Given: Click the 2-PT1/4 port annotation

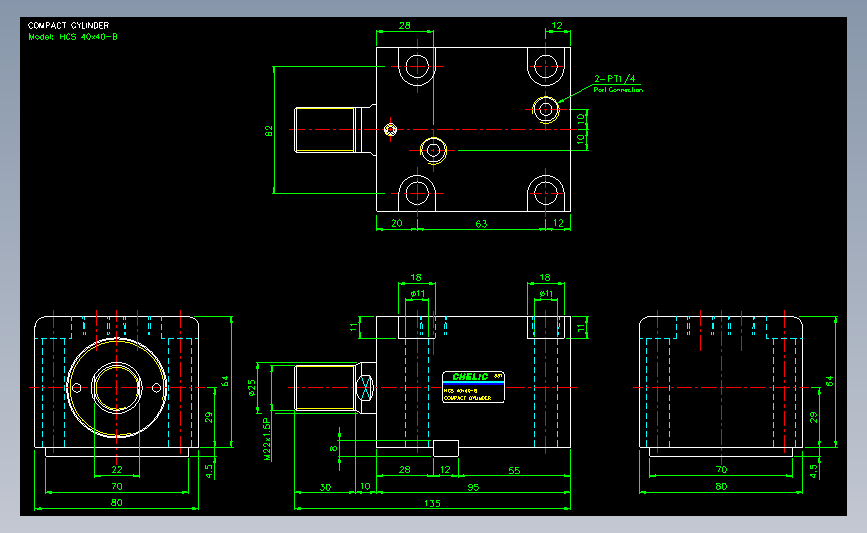Looking at the screenshot, I should [x=615, y=79].
